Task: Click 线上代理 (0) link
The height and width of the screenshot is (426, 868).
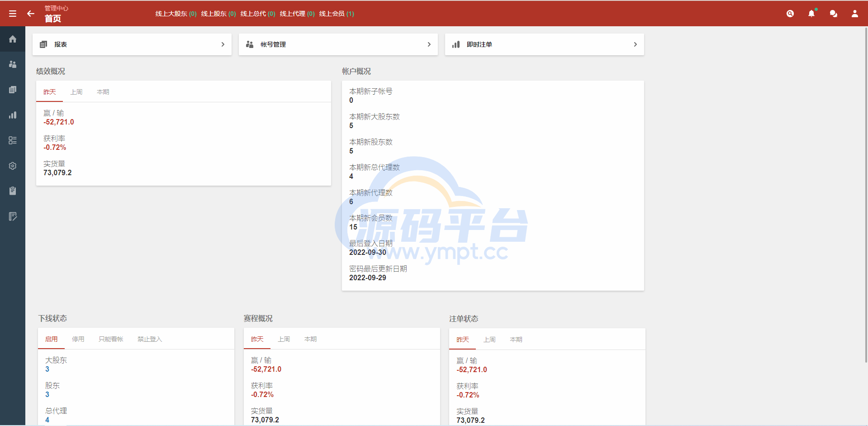Action: (x=297, y=14)
